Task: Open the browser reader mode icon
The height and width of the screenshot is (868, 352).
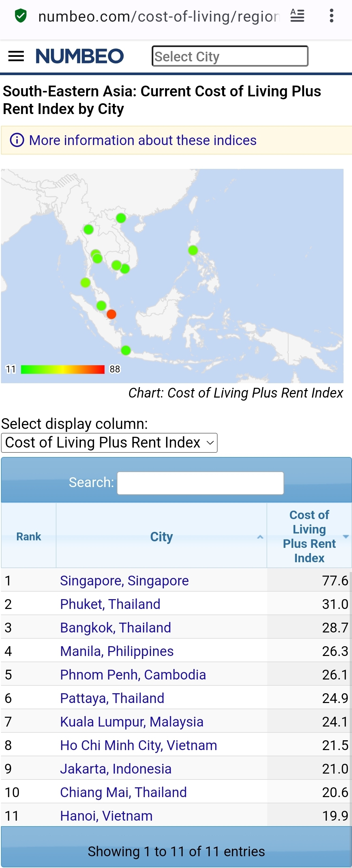Action: 297,16
